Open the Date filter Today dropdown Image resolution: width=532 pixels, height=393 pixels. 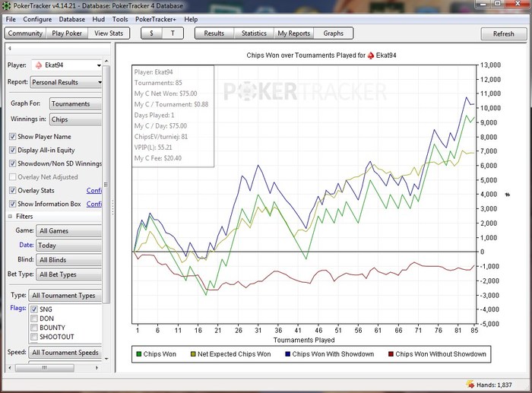(x=69, y=245)
